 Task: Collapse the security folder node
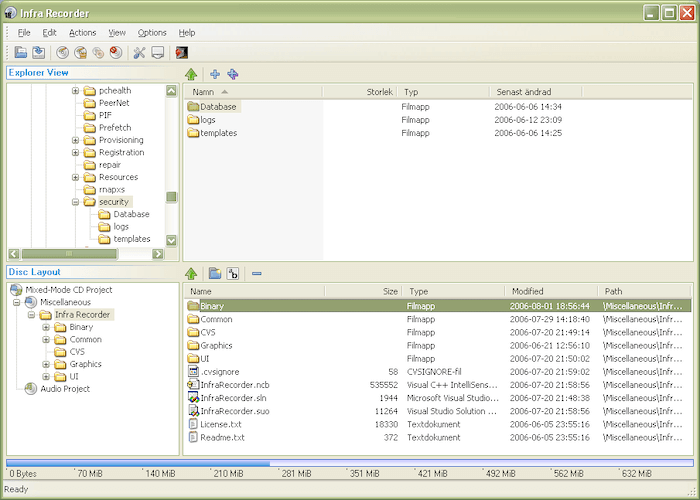[75, 202]
